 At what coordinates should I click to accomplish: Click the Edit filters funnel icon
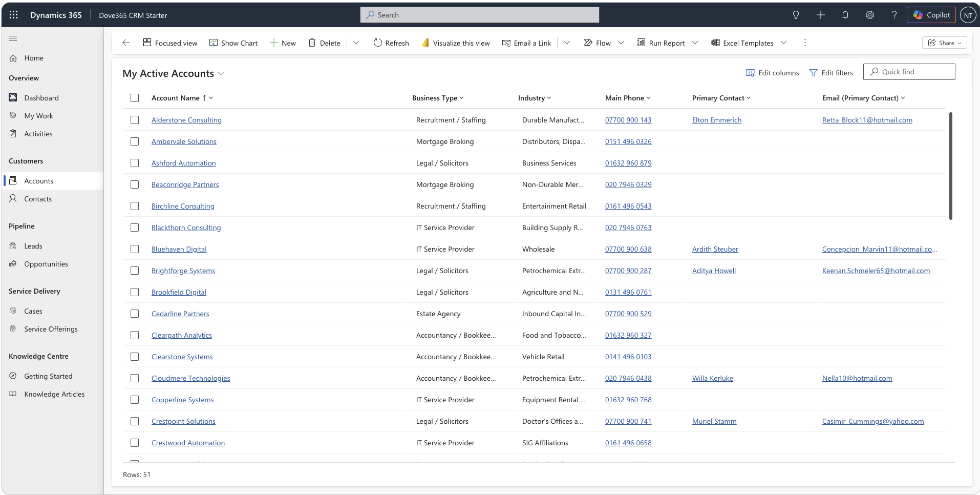813,73
